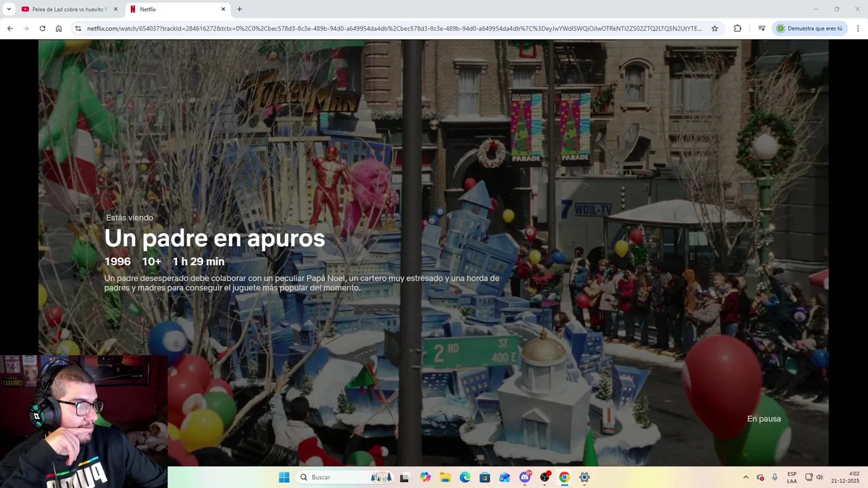868x488 pixels.
Task: Resume the paused Netflix video
Action: tap(433, 252)
